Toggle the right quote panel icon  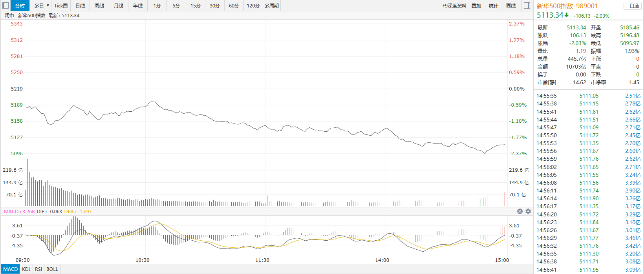click(527, 5)
